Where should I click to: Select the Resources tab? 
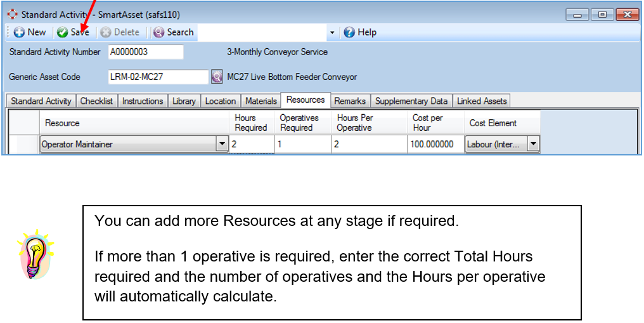coord(306,100)
